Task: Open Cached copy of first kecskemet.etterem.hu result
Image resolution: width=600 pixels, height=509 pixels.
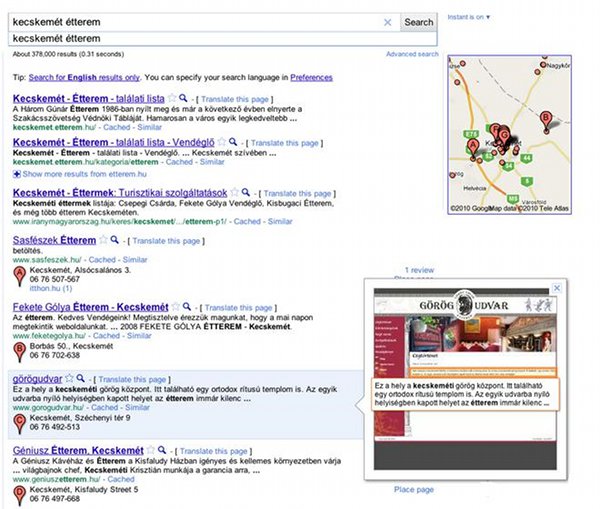Action: click(117, 127)
